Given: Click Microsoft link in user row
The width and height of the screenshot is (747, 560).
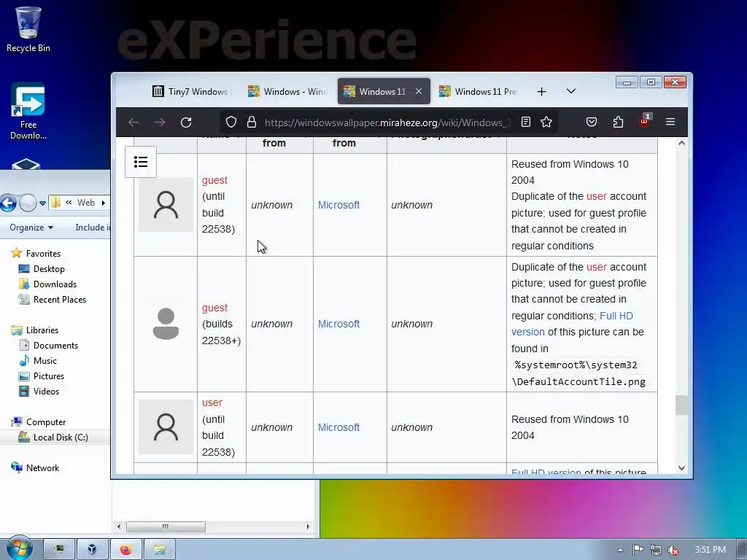Looking at the screenshot, I should pos(338,427).
